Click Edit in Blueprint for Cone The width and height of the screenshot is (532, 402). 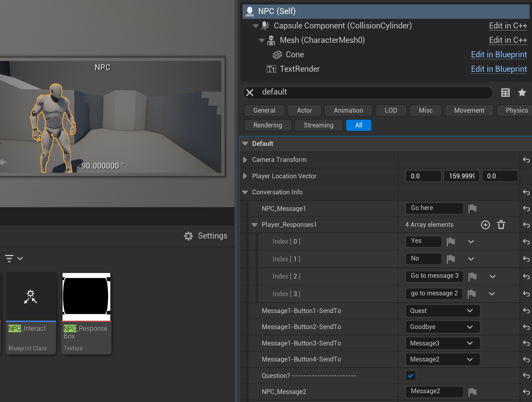point(499,55)
